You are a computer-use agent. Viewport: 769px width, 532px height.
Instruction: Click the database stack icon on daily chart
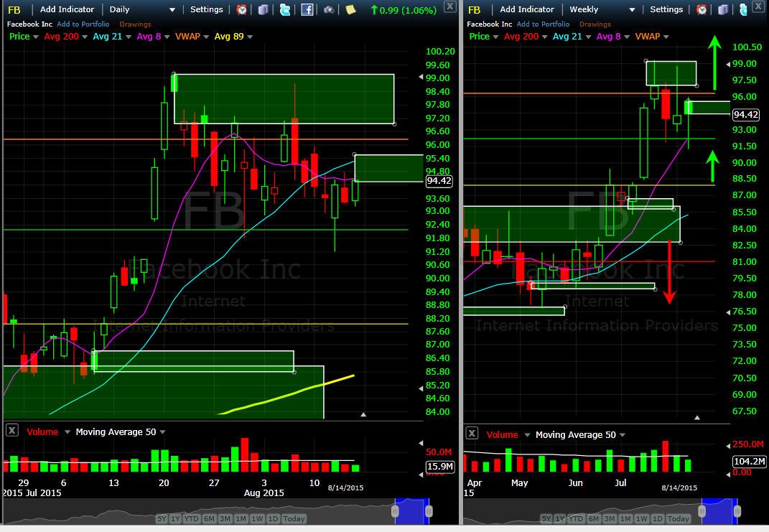click(264, 9)
